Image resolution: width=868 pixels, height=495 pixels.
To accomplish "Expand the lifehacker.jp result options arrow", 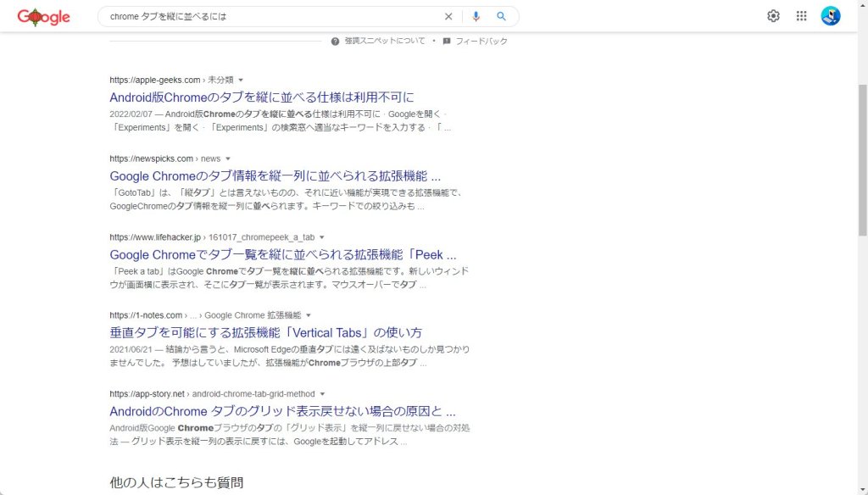I will pyautogui.click(x=321, y=237).
